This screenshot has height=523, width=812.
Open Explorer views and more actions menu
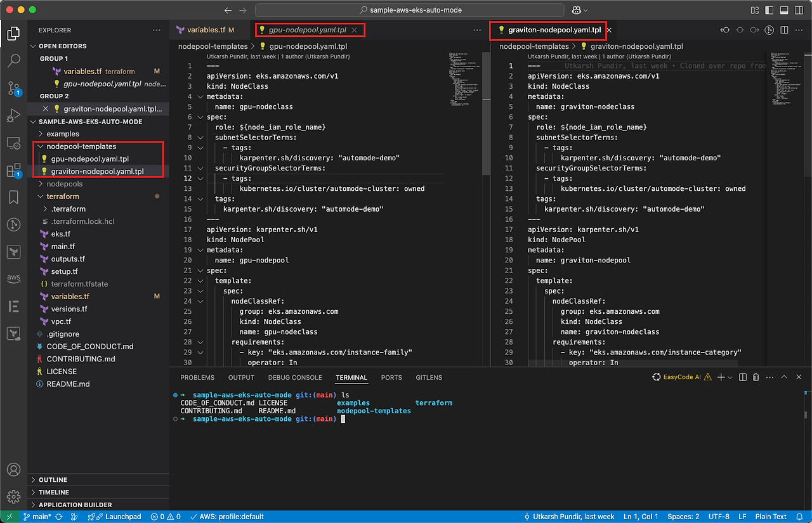click(x=157, y=30)
